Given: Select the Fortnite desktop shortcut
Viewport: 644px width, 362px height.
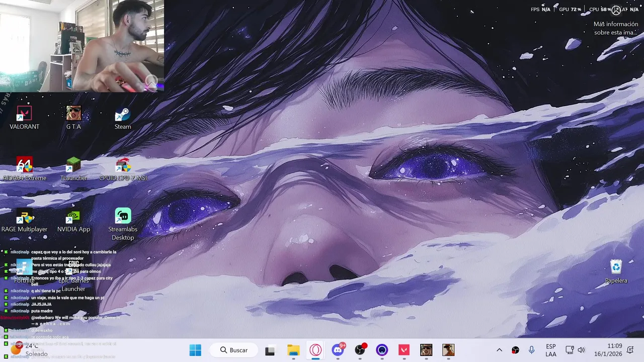Looking at the screenshot, I should tap(24, 271).
